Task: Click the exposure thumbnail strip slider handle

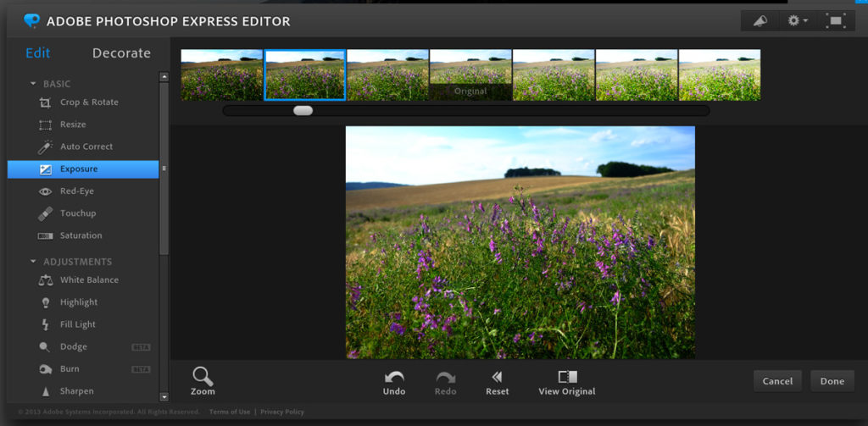Action: [x=303, y=110]
